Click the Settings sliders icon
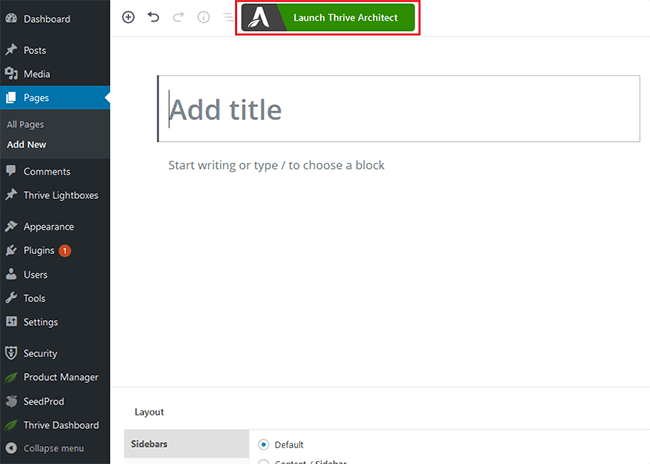The height and width of the screenshot is (464, 650). (11, 321)
